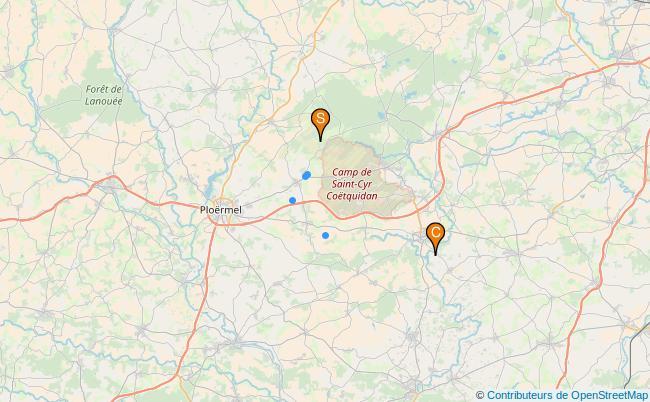Select the orange C marker pin
Image resolution: width=650 pixels, height=402 pixels.
[x=435, y=237]
